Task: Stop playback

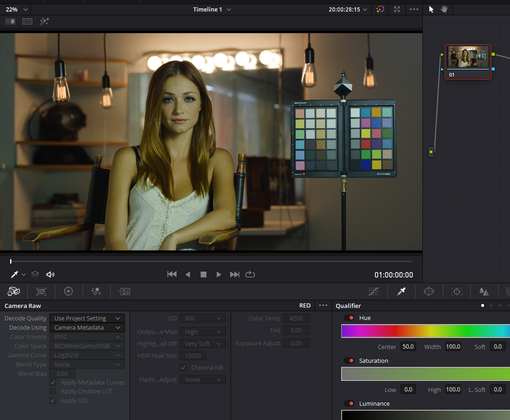Action: [204, 275]
